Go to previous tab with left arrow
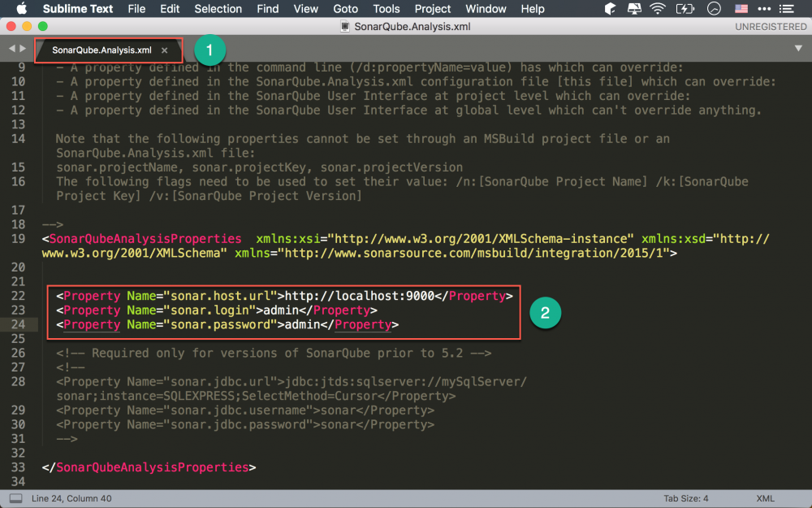The width and height of the screenshot is (812, 508). pos(11,48)
